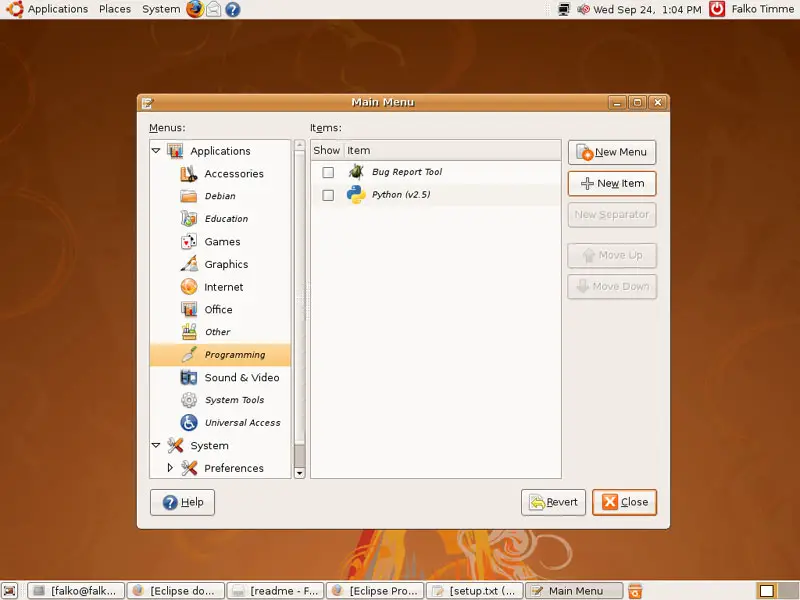Click the System Tools gear icon
This screenshot has width=800, height=600.
tap(189, 400)
